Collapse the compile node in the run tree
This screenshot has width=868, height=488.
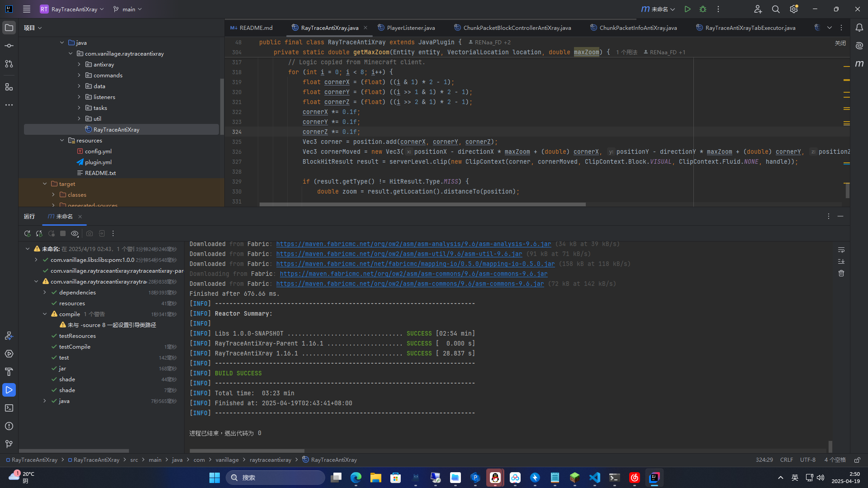(x=45, y=314)
